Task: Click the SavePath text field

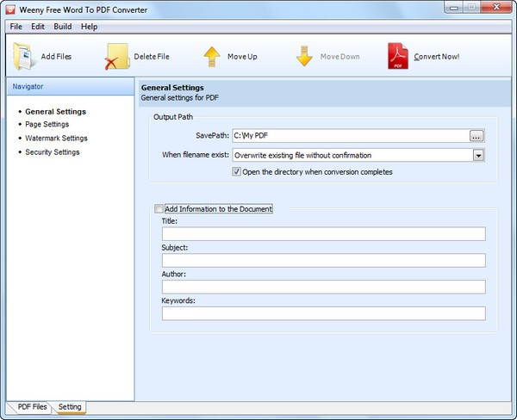Action: point(349,136)
